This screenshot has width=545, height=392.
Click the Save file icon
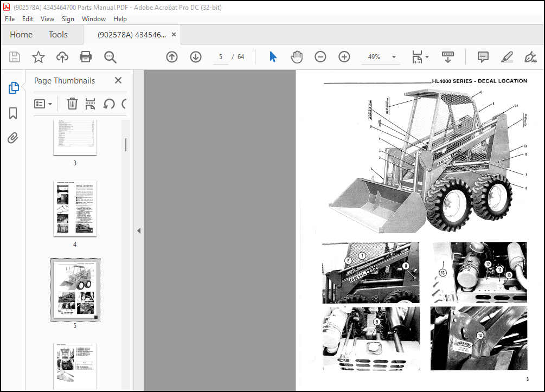tap(15, 56)
